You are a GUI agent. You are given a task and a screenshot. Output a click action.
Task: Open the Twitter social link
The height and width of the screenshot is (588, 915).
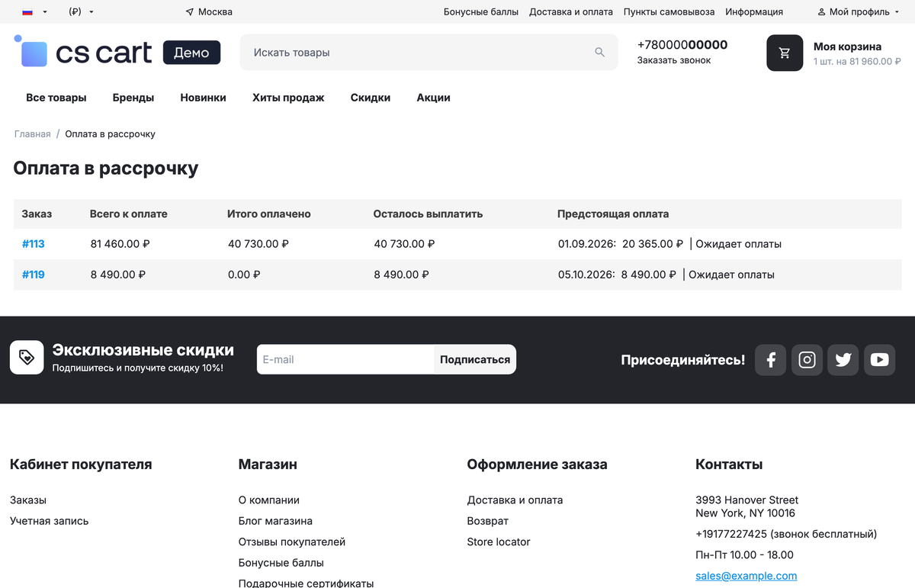[843, 360]
